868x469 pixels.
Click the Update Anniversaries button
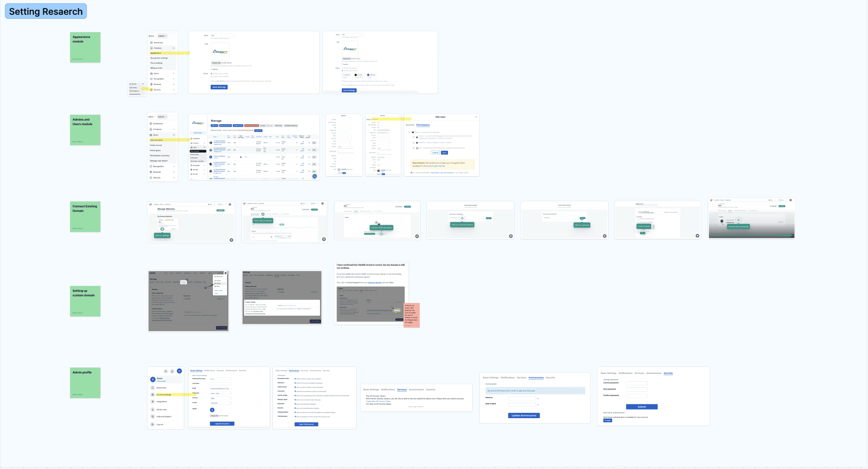click(524, 415)
